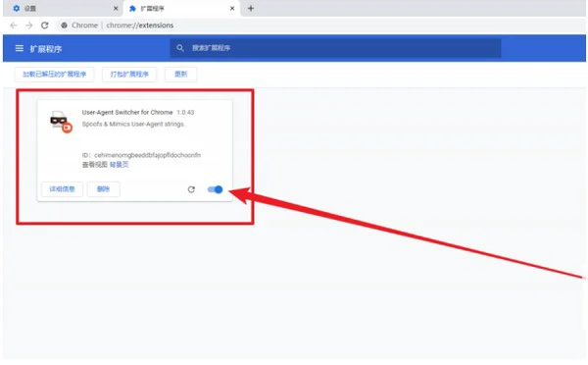Go back to previous page

(14, 26)
